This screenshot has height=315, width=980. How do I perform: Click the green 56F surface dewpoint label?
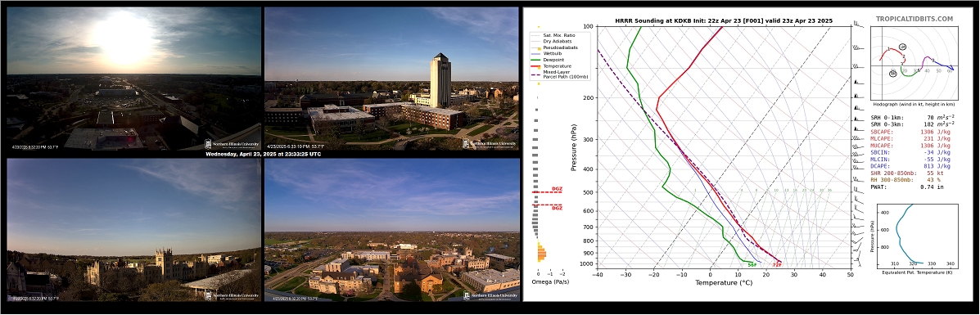point(752,265)
